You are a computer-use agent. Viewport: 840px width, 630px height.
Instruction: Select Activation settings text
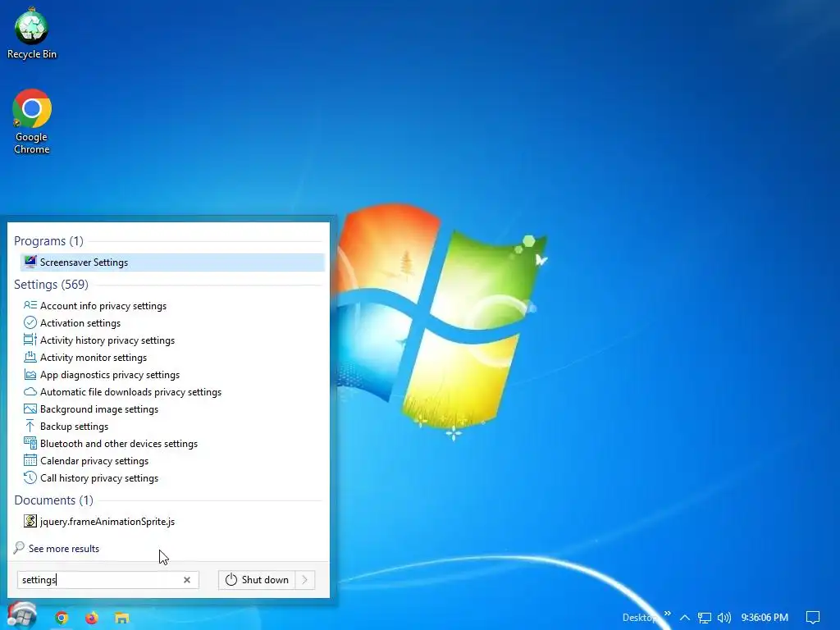point(80,323)
